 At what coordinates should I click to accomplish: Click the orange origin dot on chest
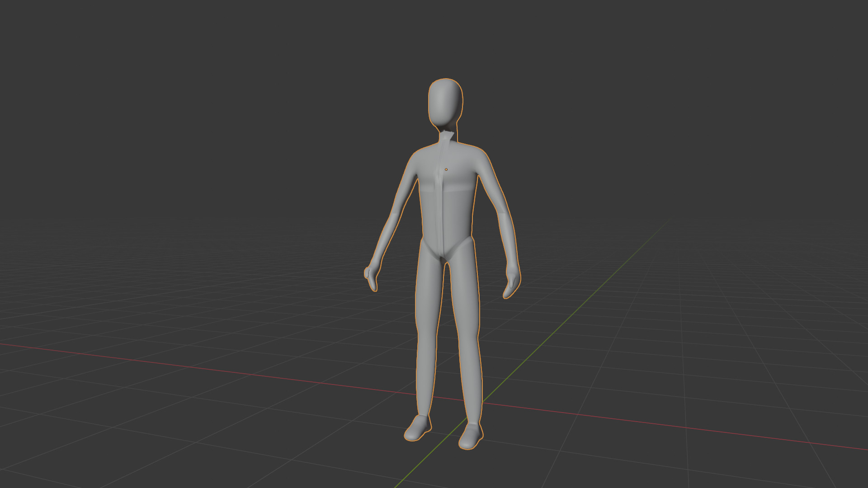pos(446,169)
